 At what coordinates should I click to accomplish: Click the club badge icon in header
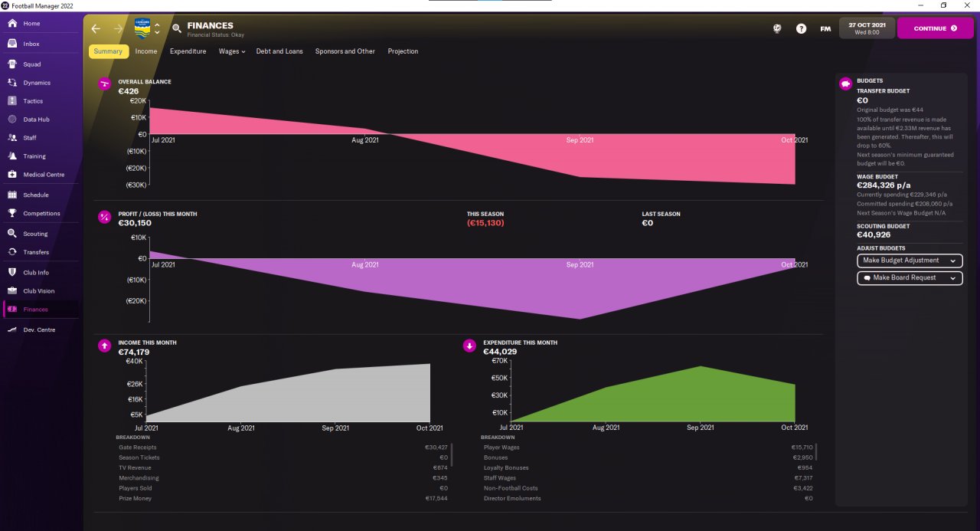(x=142, y=28)
